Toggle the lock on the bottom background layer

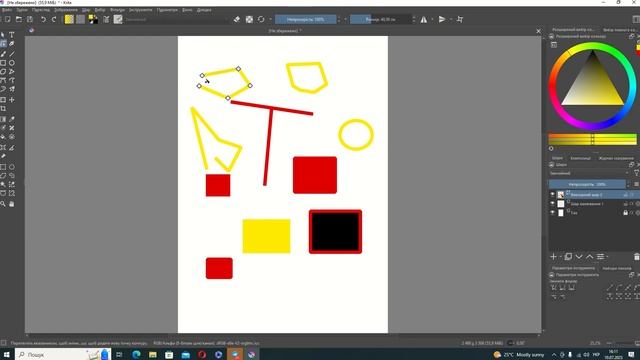tap(625, 213)
